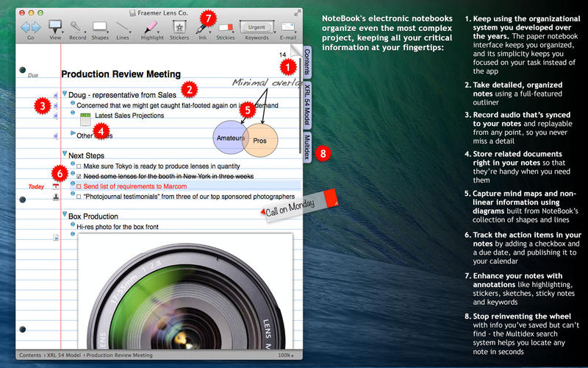Open the Stickers tool
The image size is (588, 368).
tap(179, 27)
